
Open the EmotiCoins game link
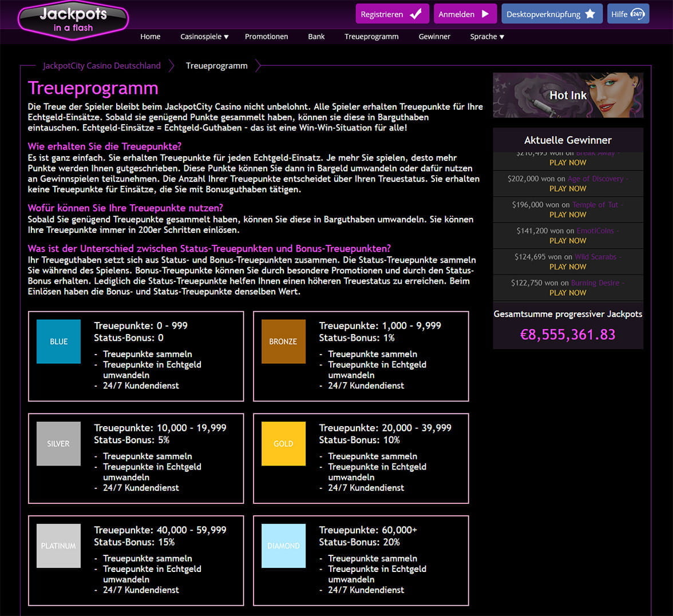click(595, 231)
